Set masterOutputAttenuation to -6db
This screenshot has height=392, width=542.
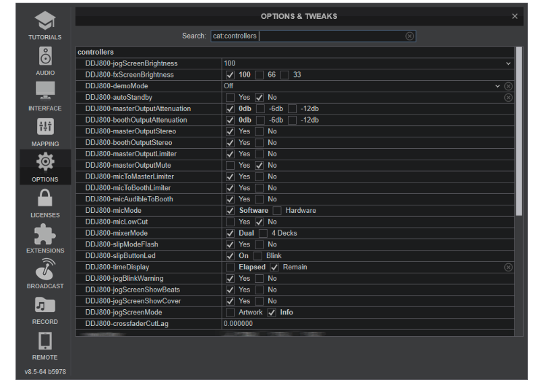click(260, 109)
